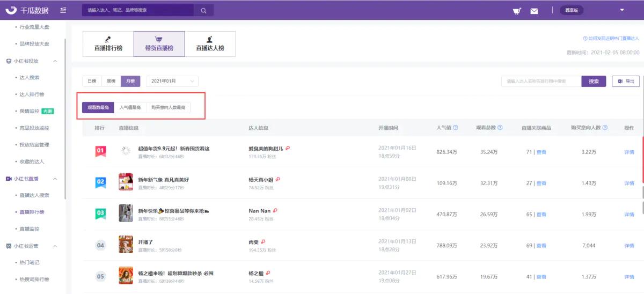The height and width of the screenshot is (294, 644).
Task: Toggle the sidebar collapse menu icon
Action: (x=63, y=10)
